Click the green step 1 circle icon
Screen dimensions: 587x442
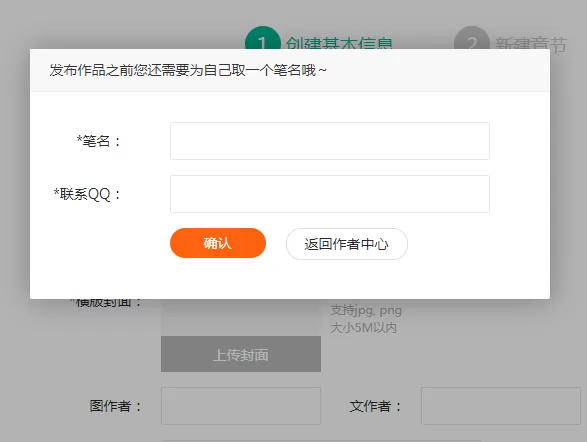263,39
